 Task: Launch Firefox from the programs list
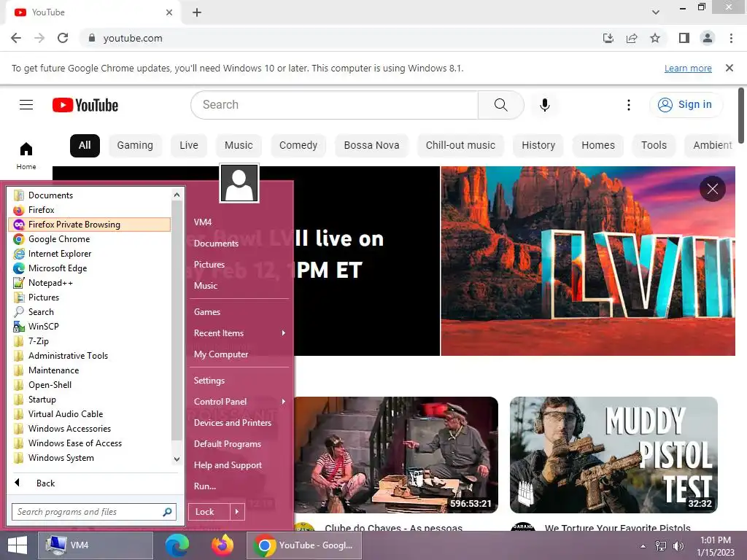(90, 209)
